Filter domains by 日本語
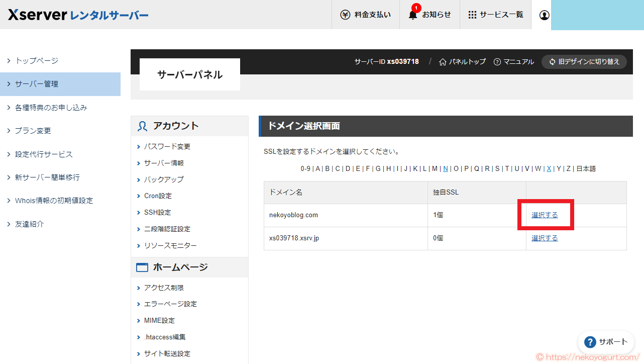 (585, 168)
